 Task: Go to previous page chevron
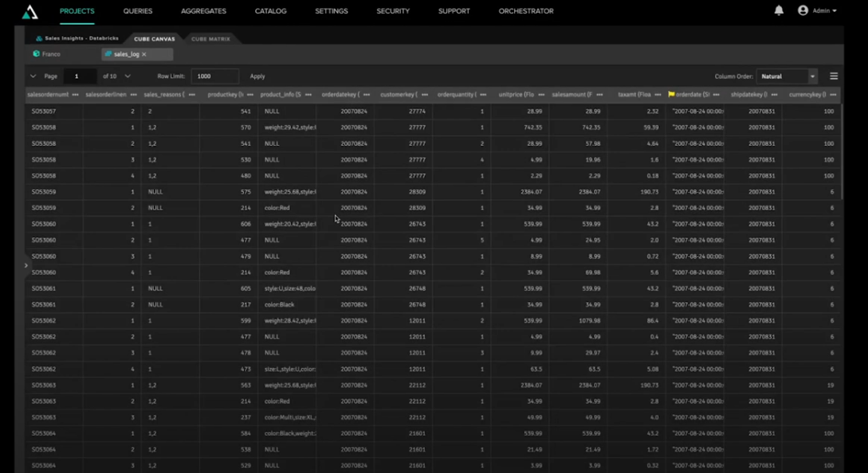(x=33, y=76)
